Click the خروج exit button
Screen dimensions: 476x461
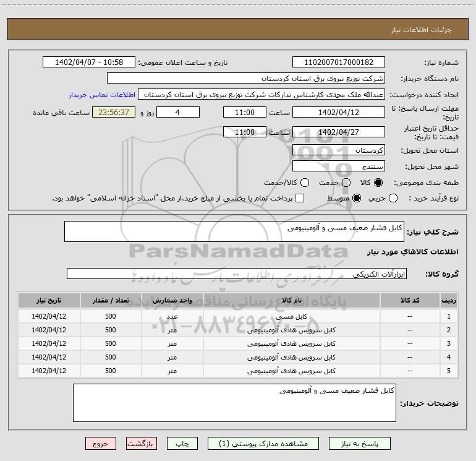[101, 444]
